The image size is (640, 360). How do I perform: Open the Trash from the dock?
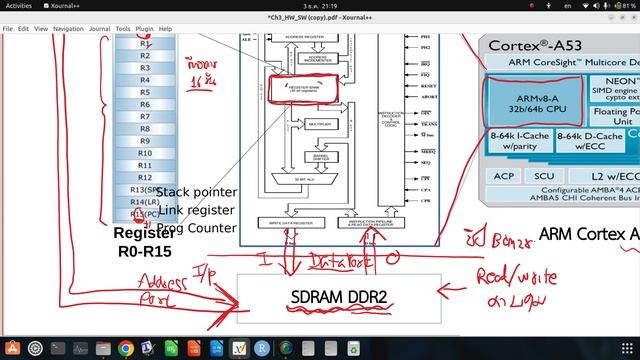coord(353,348)
